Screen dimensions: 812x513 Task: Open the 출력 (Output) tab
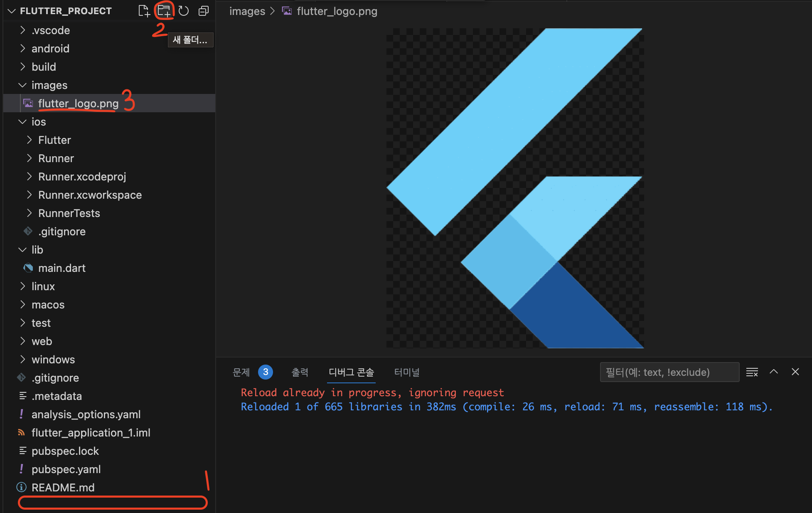(300, 372)
